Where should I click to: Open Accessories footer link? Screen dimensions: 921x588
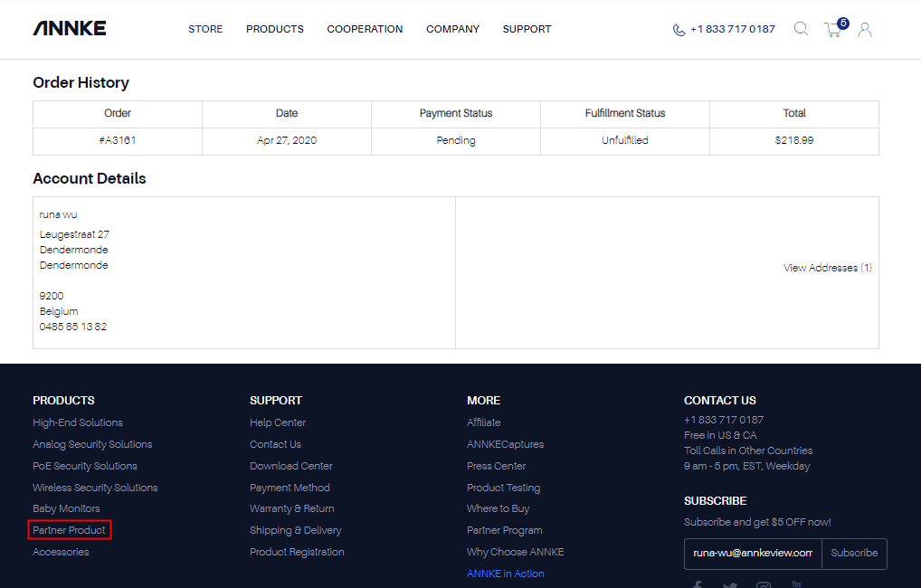coord(62,552)
